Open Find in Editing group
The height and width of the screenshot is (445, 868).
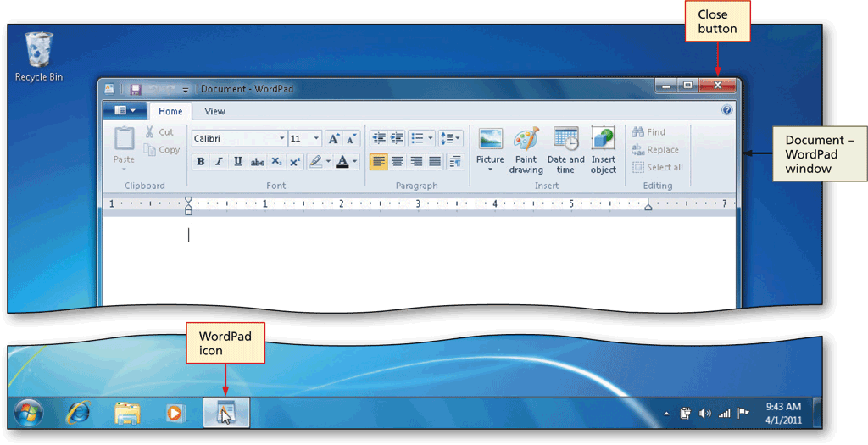tap(648, 131)
